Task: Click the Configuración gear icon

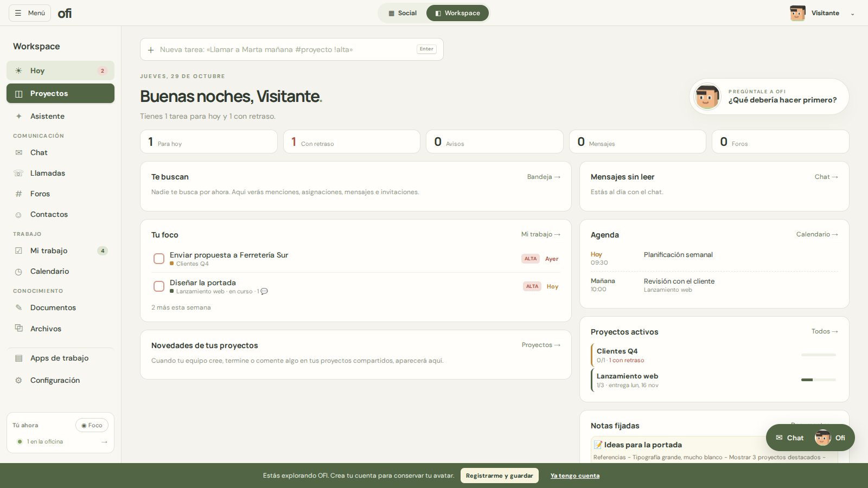Action: tap(19, 380)
